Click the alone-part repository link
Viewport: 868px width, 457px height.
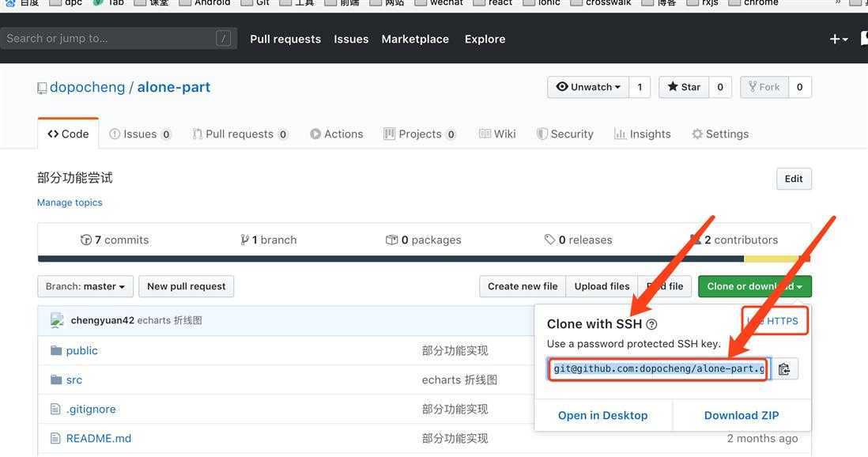174,88
